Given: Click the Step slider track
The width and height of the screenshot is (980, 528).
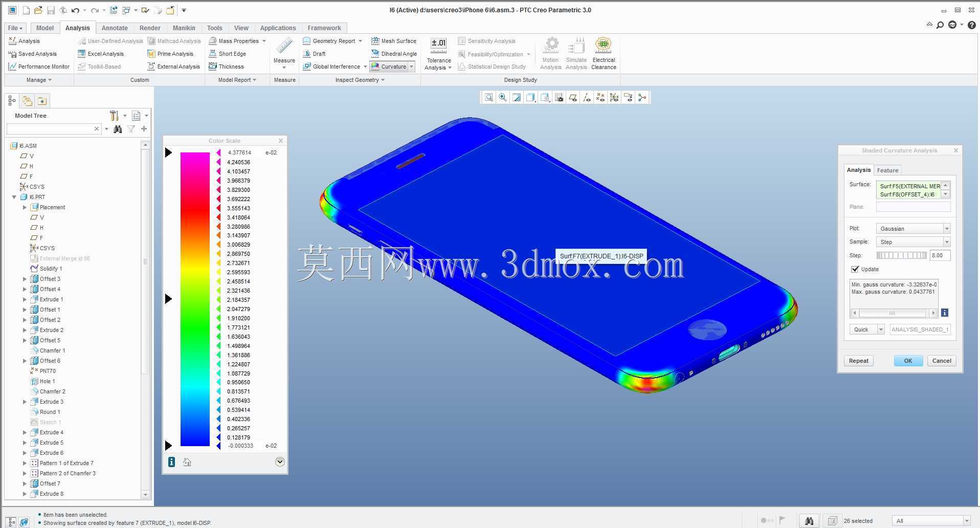Looking at the screenshot, I should click(901, 255).
